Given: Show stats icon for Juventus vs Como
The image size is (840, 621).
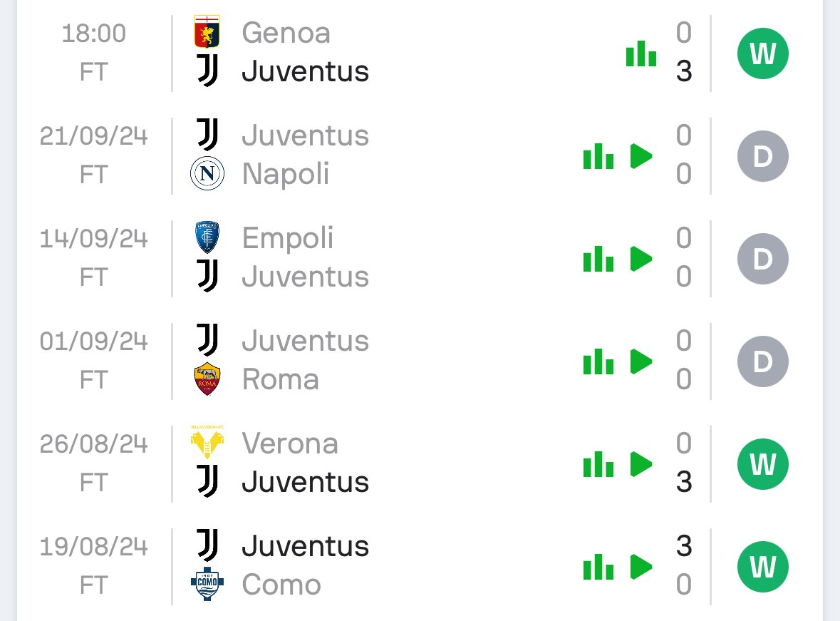Looking at the screenshot, I should 598,567.
